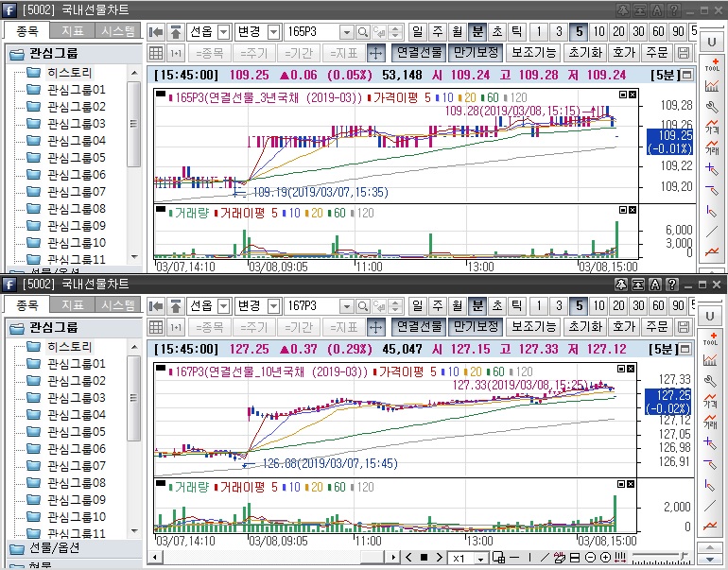The height and width of the screenshot is (570, 728).
Task: Toggle 만기보정 button in bottom chart
Action: pos(475,326)
